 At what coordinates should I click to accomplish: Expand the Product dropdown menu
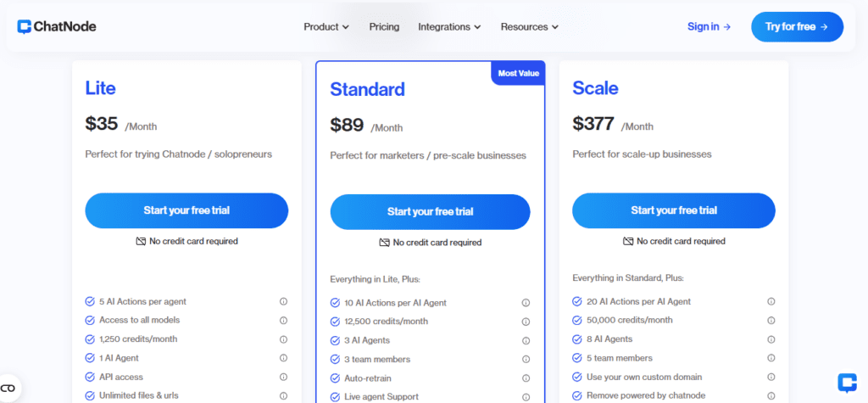click(326, 26)
